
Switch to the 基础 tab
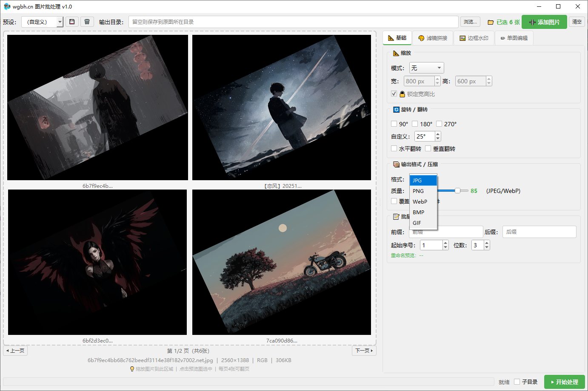397,38
